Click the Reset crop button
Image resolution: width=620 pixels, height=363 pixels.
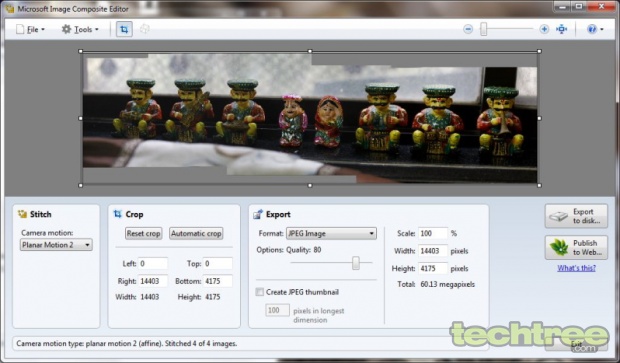(x=144, y=234)
